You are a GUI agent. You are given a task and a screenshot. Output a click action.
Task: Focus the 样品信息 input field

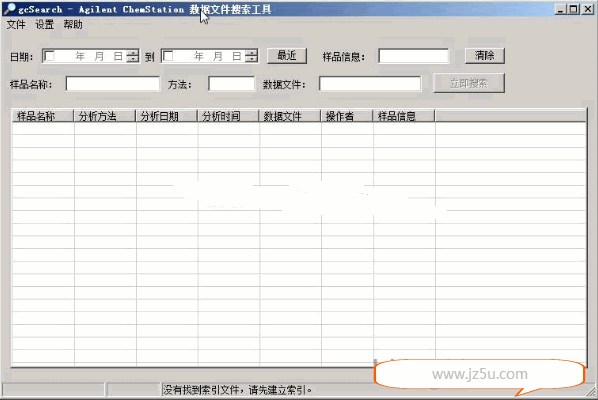(414, 56)
